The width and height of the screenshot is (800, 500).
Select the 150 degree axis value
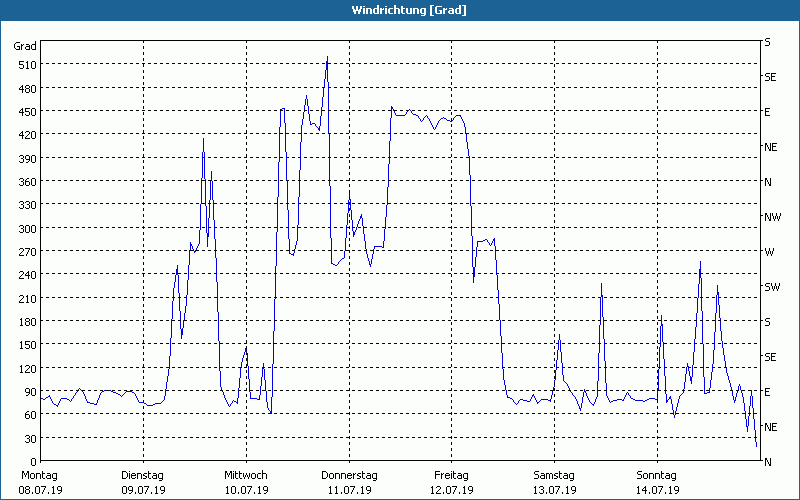pos(25,345)
